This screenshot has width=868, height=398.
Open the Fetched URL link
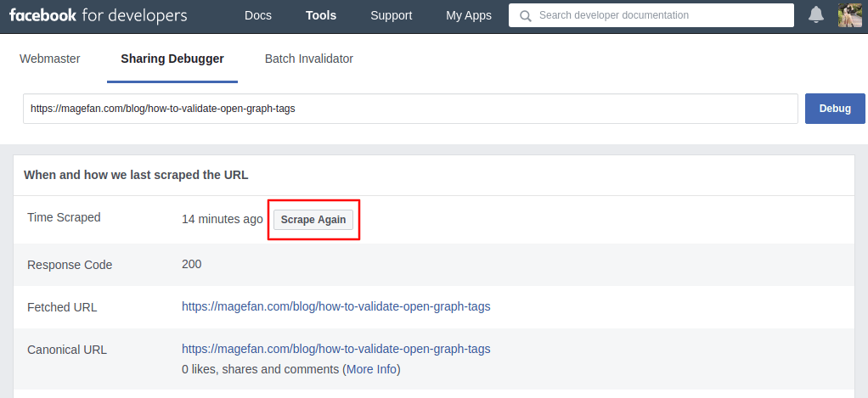(336, 306)
